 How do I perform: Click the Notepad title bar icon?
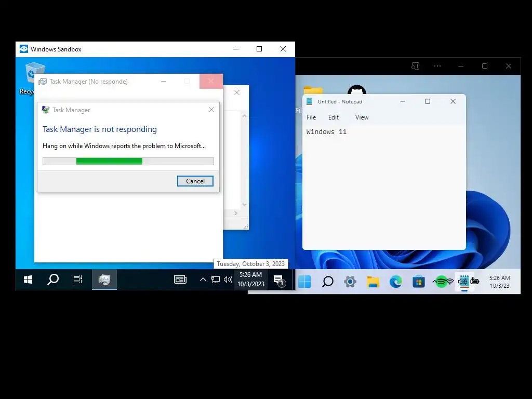[x=309, y=101]
